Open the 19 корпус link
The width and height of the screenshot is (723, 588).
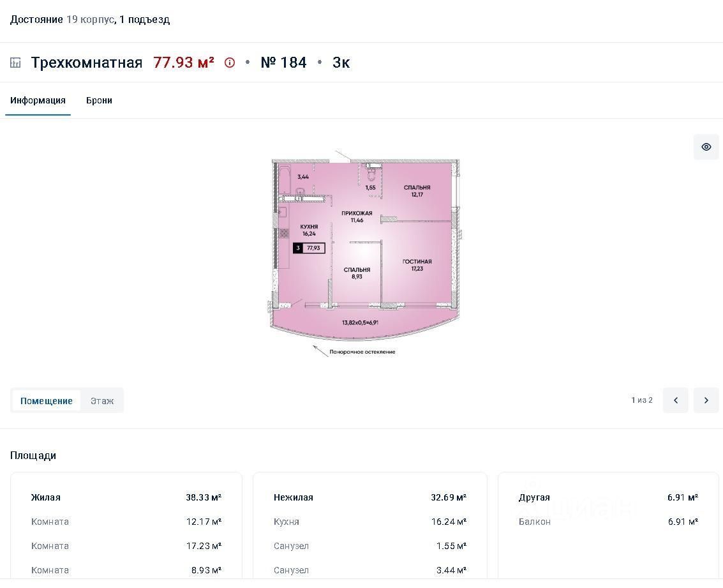click(x=90, y=19)
